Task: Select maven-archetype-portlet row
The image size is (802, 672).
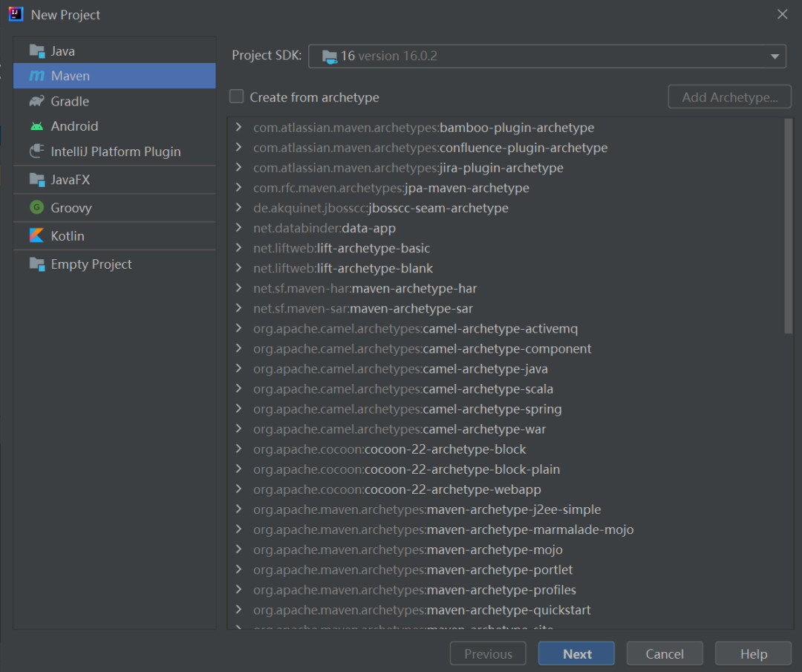Action: coord(506,570)
